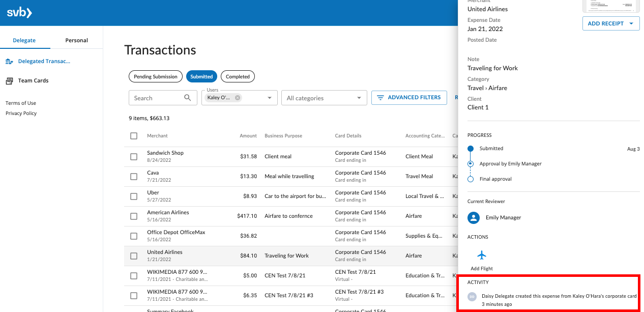The image size is (644, 312).
Task: Click the 'Travel › Airfare' category in details
Action: (487, 88)
